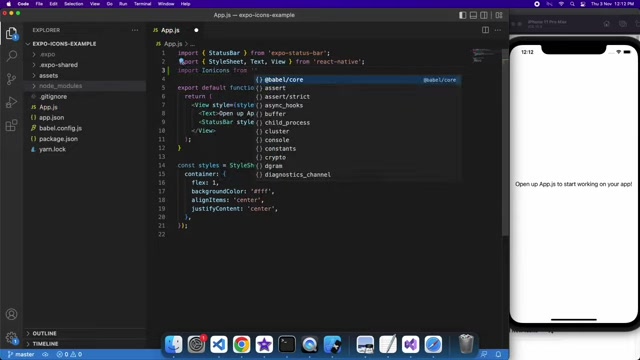
Task: Choose @babel/core from suggestions
Action: (358, 80)
